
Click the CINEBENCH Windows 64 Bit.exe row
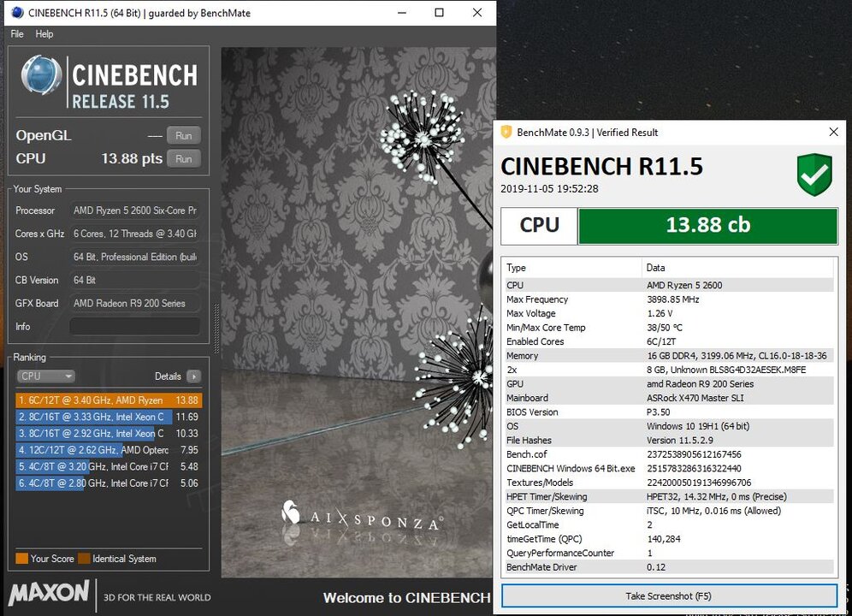669,469
